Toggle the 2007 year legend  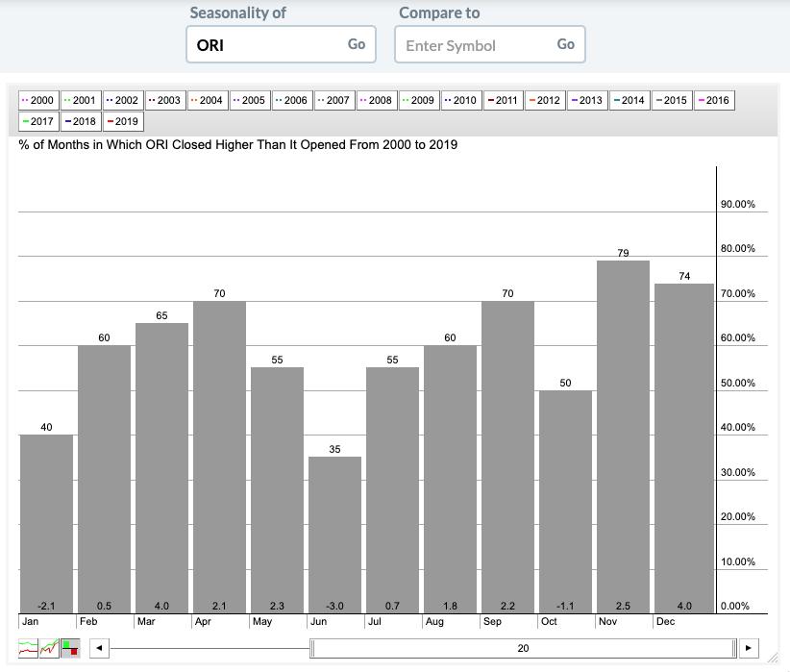(x=335, y=100)
